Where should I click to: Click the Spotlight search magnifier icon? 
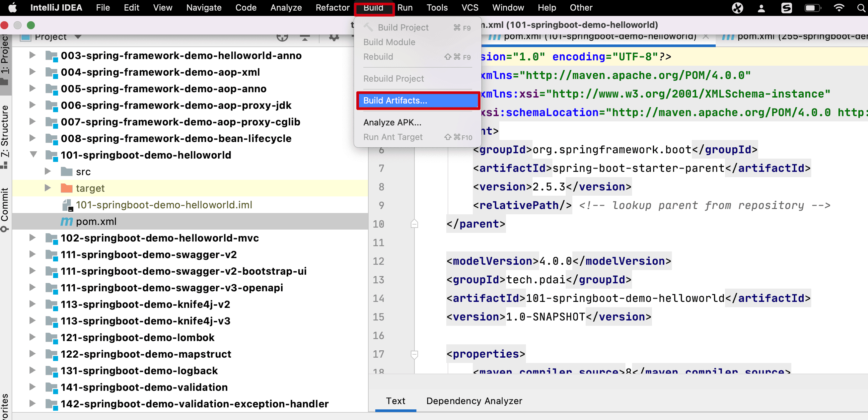point(861,8)
